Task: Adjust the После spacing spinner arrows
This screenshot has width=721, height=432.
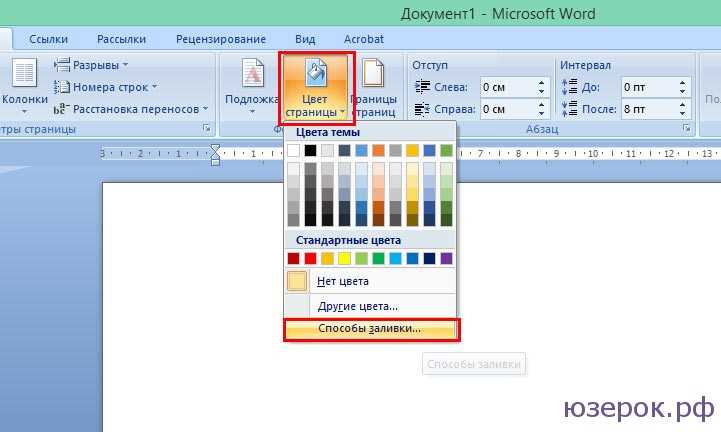Action: [682, 109]
